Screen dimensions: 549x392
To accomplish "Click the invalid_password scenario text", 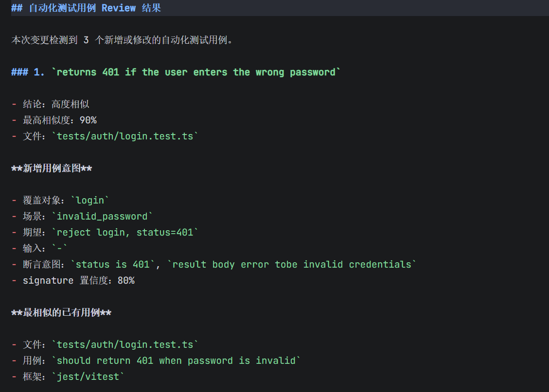I will click(x=102, y=217).
